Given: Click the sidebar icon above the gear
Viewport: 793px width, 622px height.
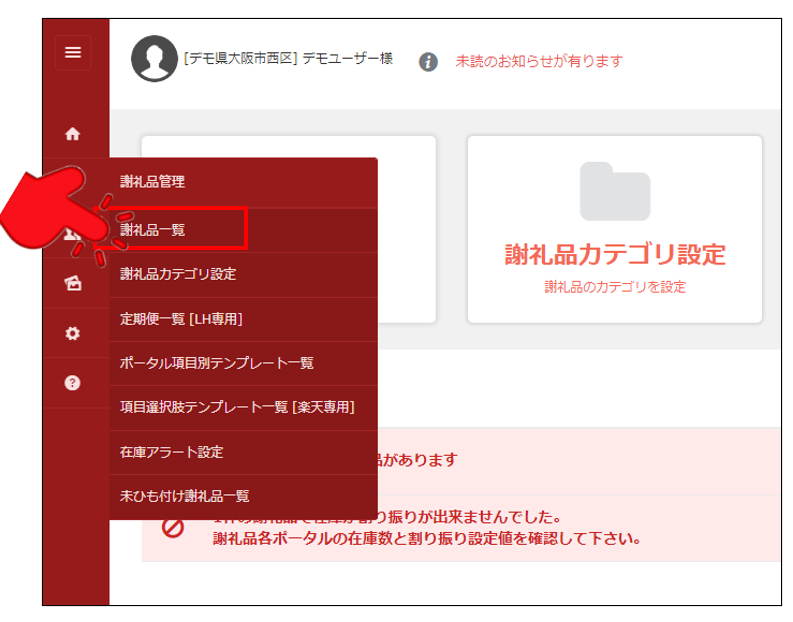Looking at the screenshot, I should (x=72, y=283).
